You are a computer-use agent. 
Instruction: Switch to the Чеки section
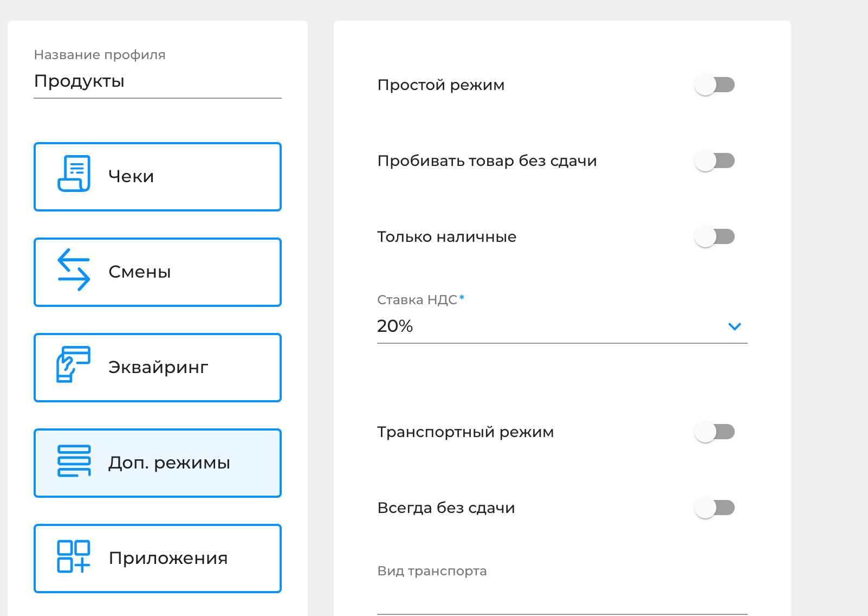click(131, 177)
